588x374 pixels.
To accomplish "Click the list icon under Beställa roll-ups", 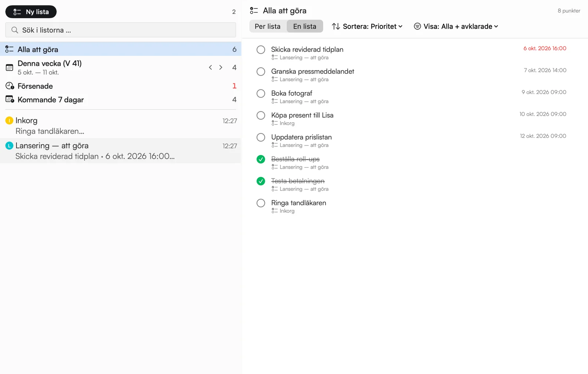I will point(275,167).
